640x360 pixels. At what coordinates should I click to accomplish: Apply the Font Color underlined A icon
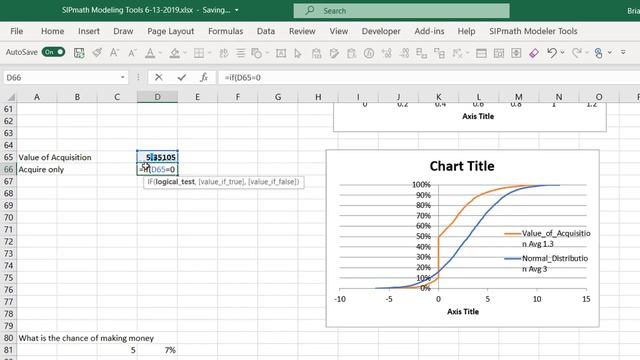(150, 53)
